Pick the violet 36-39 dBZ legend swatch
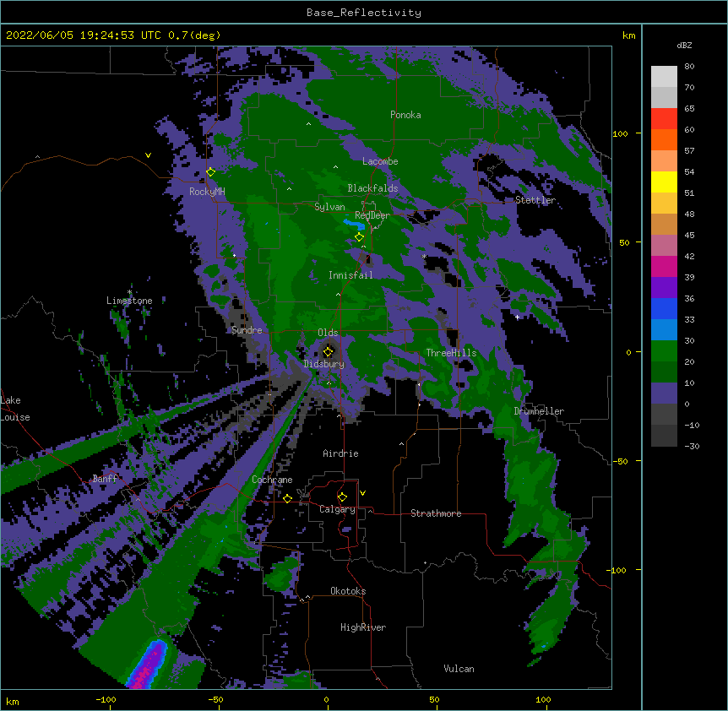Image resolution: width=728 pixels, height=711 pixels. point(664,288)
